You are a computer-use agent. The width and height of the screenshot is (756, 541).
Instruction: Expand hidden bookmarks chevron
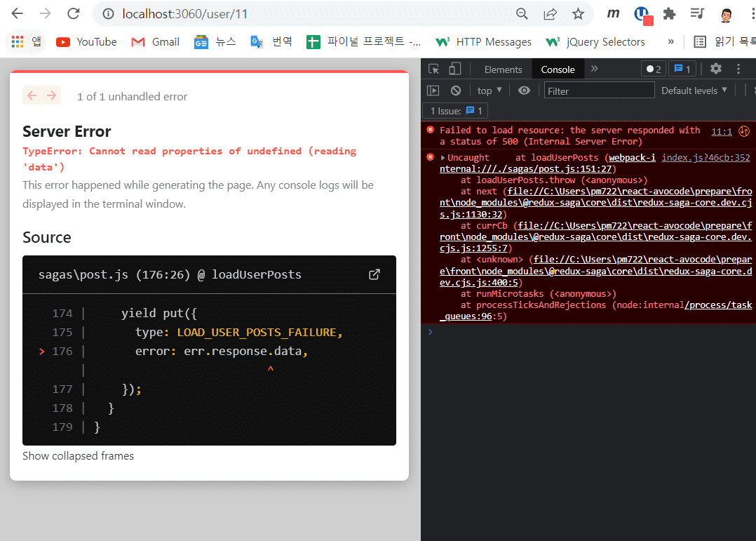pyautogui.click(x=670, y=41)
